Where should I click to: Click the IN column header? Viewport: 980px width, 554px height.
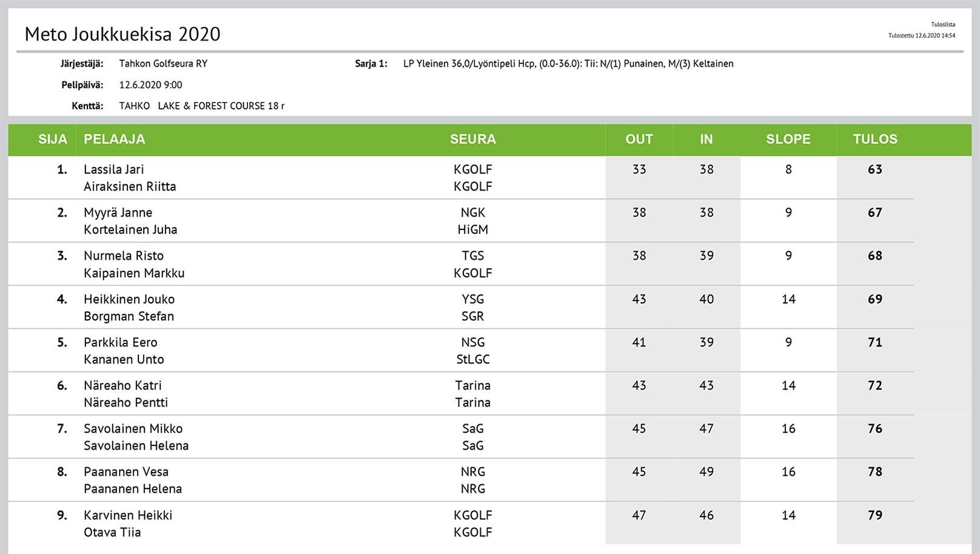[x=706, y=139]
